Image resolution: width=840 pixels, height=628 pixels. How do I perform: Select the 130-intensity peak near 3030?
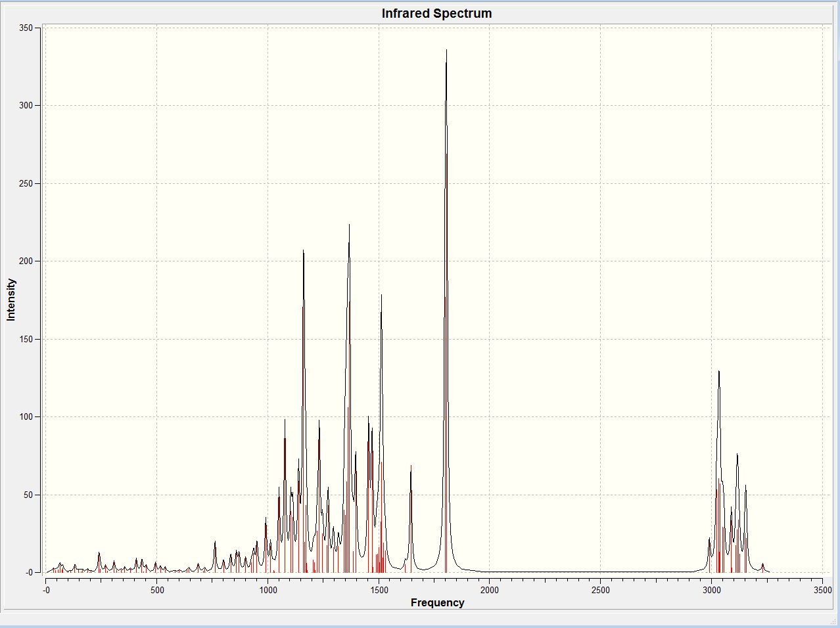(x=719, y=372)
